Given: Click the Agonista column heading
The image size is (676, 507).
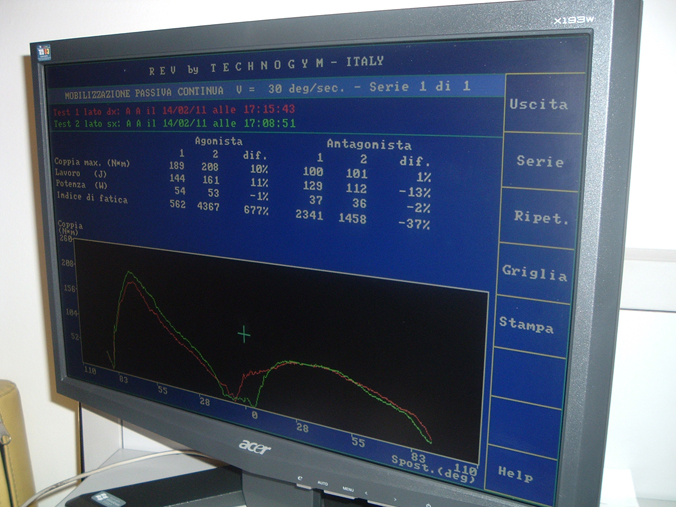Looking at the screenshot, I should (x=219, y=141).
